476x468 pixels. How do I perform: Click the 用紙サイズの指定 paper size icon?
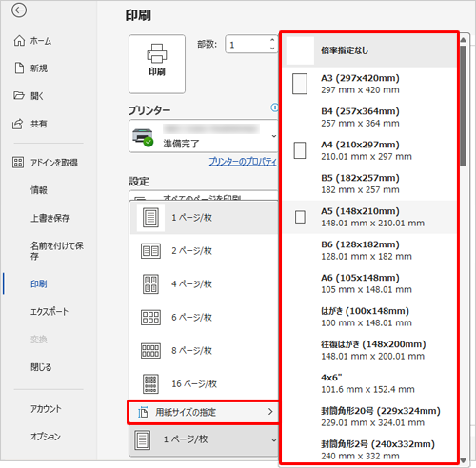click(x=143, y=412)
